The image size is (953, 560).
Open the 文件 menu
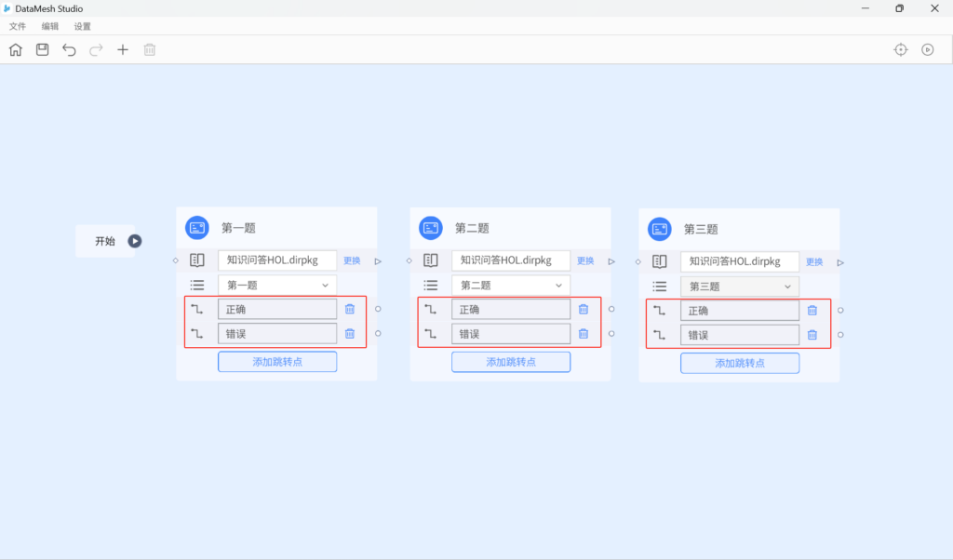[18, 27]
